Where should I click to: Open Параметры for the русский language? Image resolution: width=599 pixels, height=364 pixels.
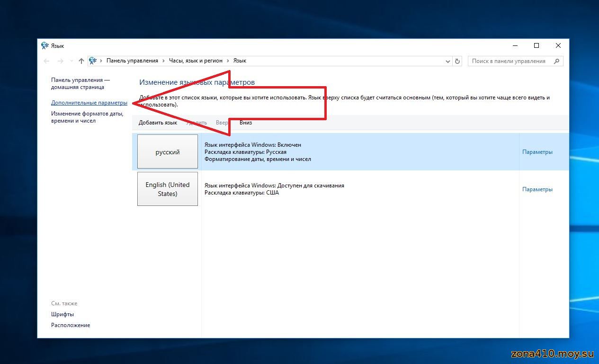pyautogui.click(x=537, y=152)
